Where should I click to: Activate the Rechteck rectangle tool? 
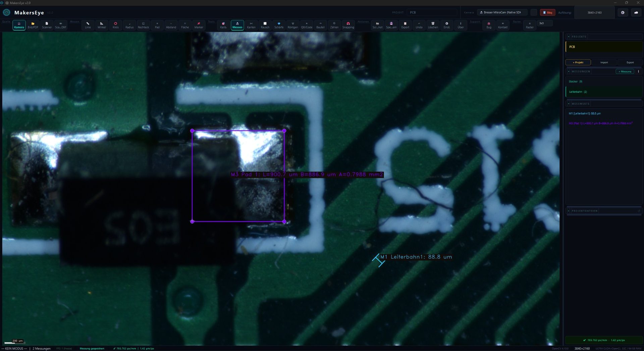tap(143, 25)
